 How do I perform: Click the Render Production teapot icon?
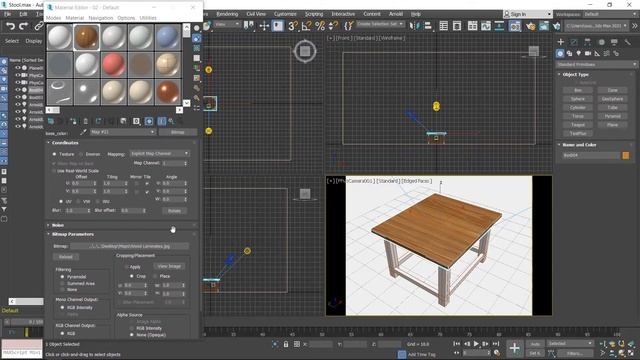tap(557, 26)
